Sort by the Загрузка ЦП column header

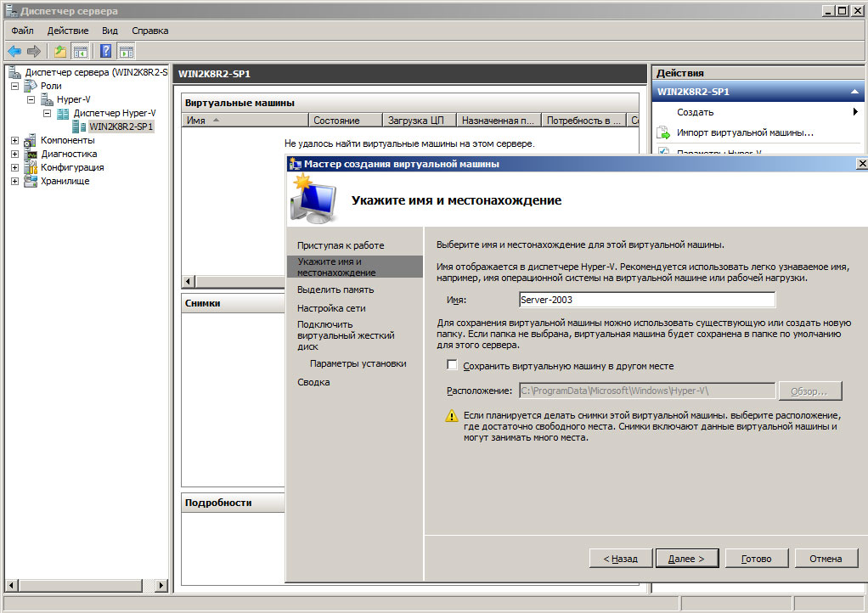tap(420, 120)
